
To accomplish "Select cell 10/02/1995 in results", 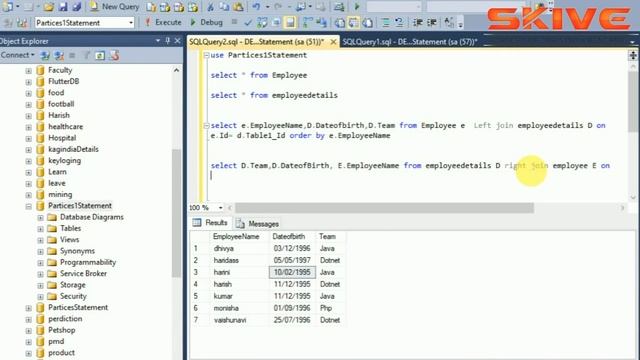I will (x=292, y=272).
